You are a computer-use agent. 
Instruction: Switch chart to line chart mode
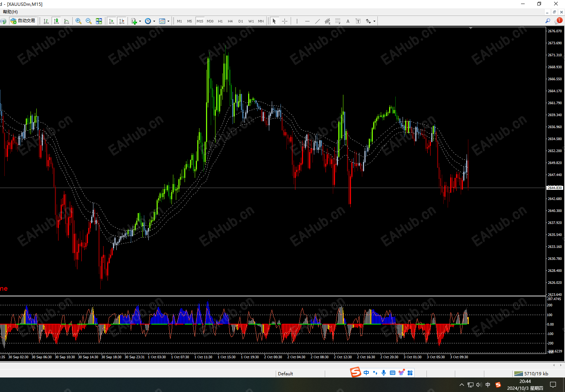click(x=66, y=21)
